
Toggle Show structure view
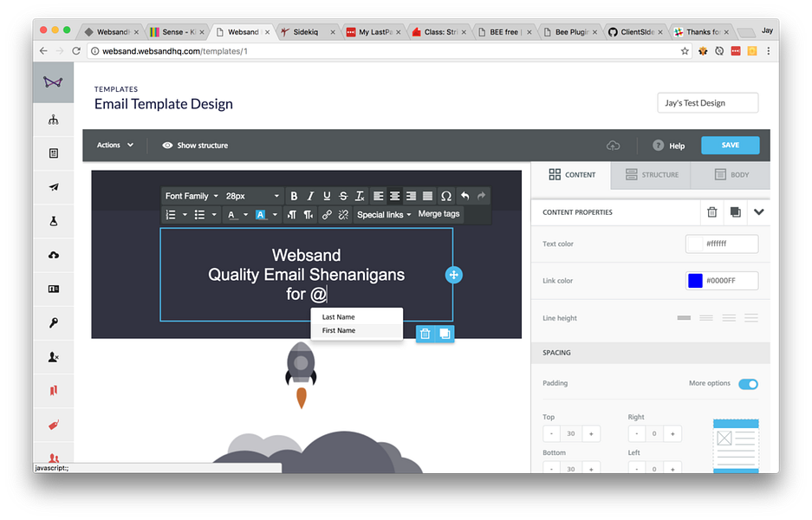pyautogui.click(x=195, y=146)
